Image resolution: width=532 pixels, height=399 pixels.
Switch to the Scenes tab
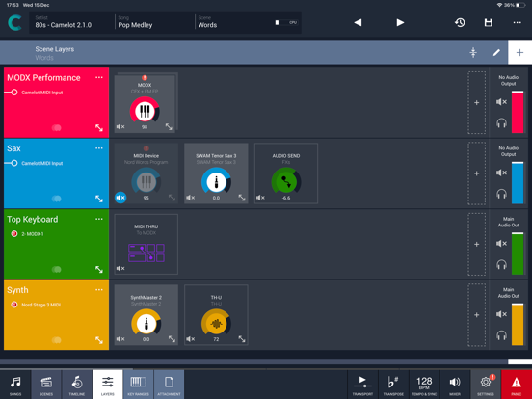tap(46, 385)
